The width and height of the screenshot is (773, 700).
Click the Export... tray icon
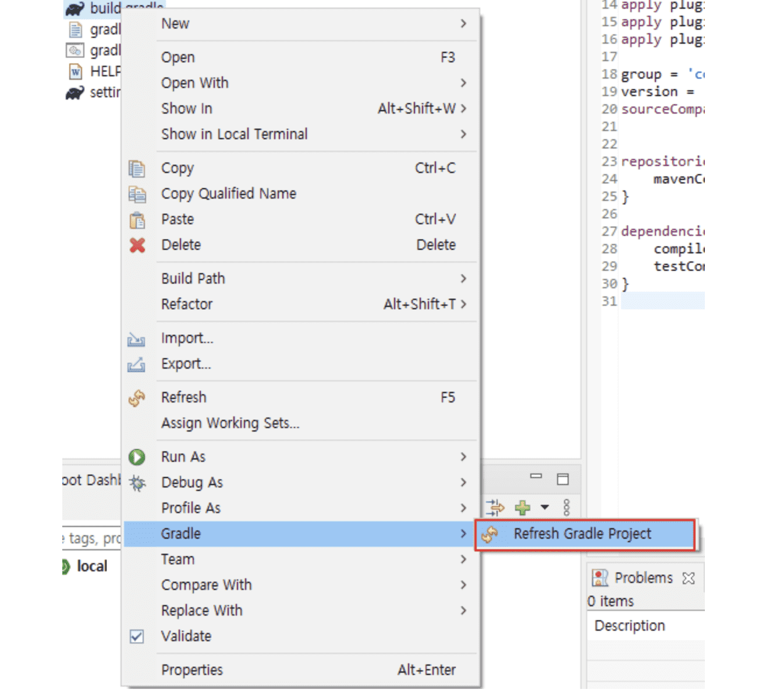[x=136, y=365]
